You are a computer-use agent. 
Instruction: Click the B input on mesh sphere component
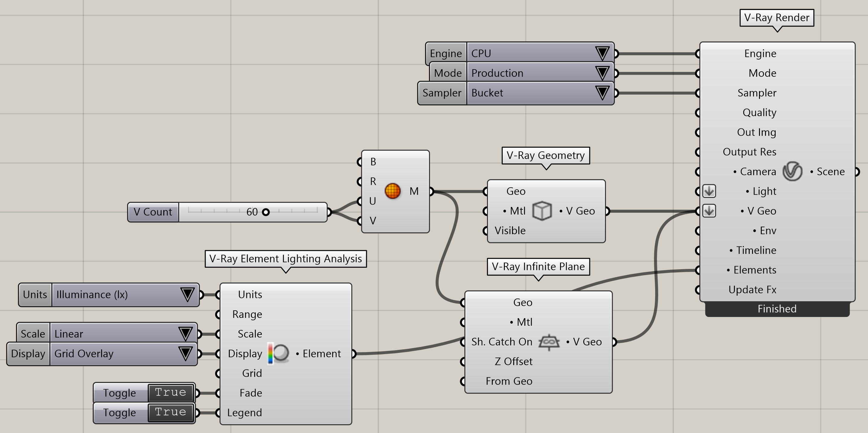point(373,162)
